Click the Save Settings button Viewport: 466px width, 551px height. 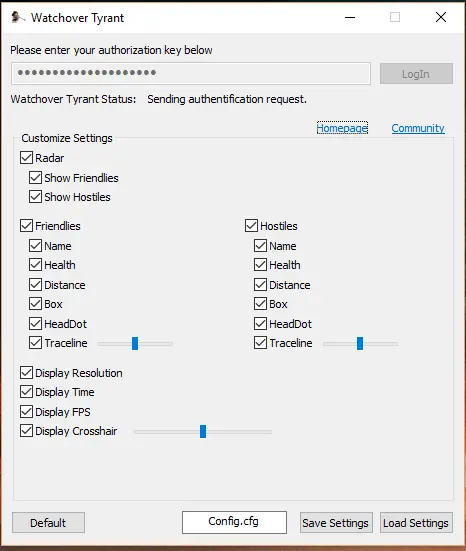(336, 523)
